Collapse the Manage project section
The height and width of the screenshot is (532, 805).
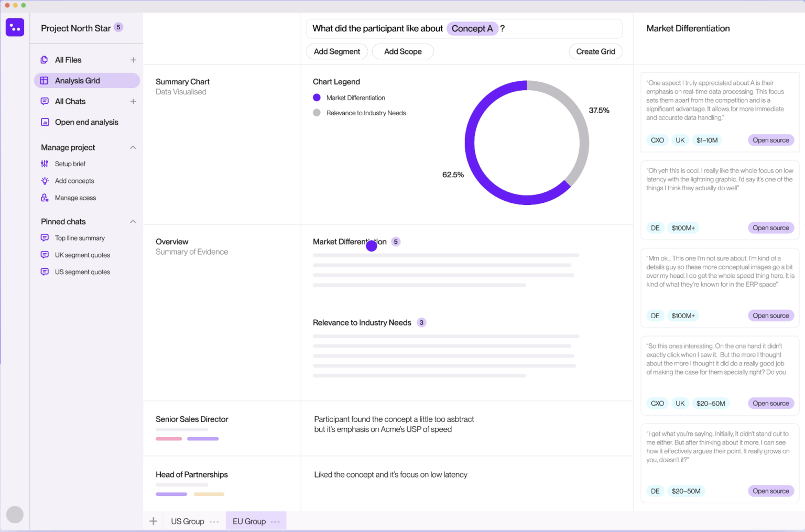click(133, 147)
